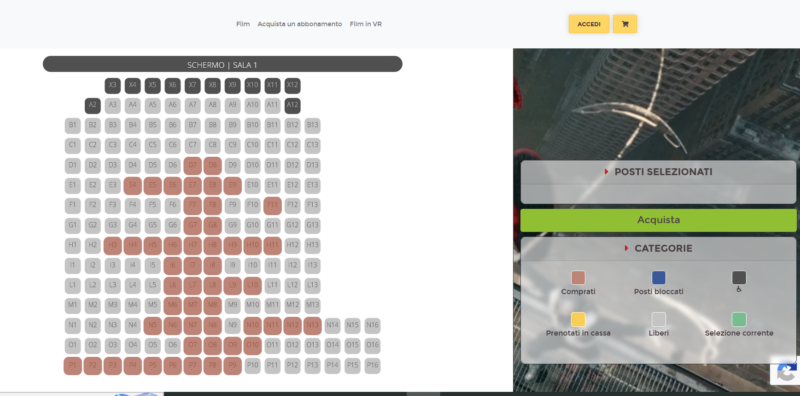The image size is (800, 396).
Task: Select free seat A7
Action: [x=192, y=106]
